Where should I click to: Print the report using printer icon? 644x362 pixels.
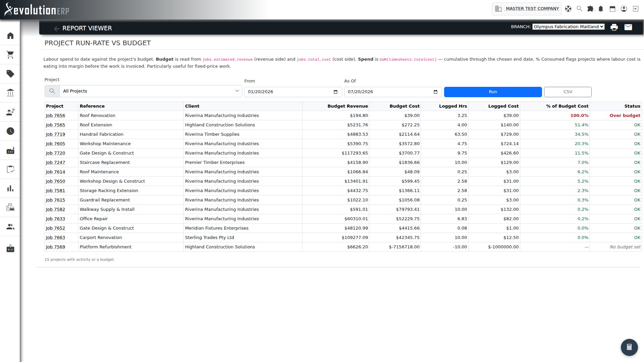(614, 27)
